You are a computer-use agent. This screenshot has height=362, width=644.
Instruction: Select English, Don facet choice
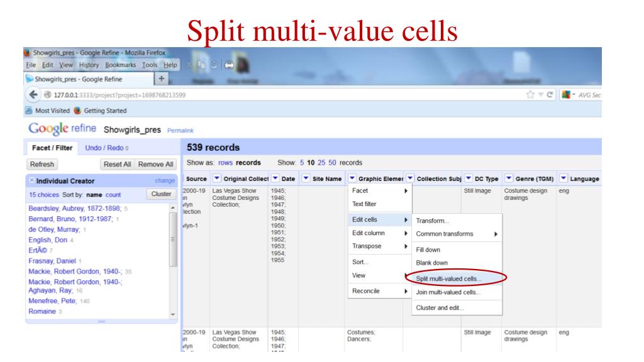point(48,240)
